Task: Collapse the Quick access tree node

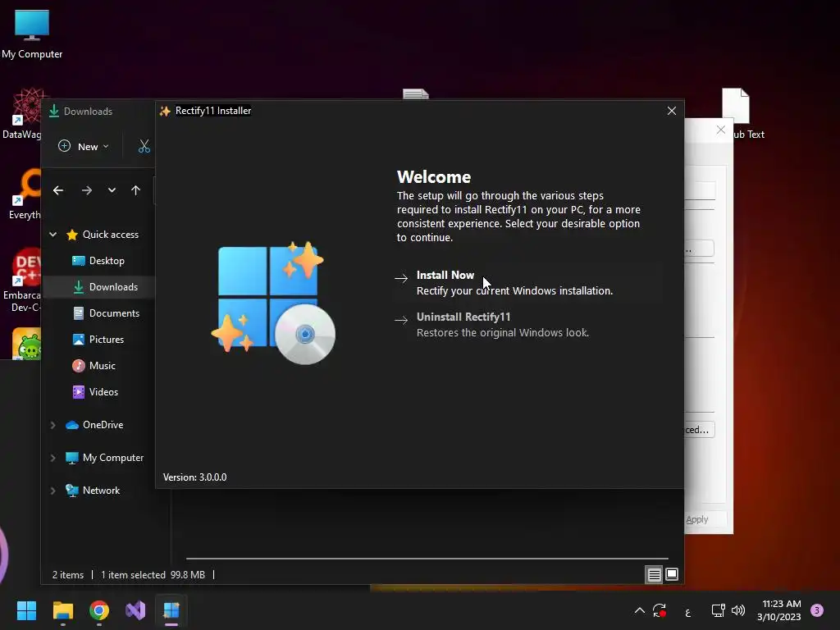Action: (53, 234)
